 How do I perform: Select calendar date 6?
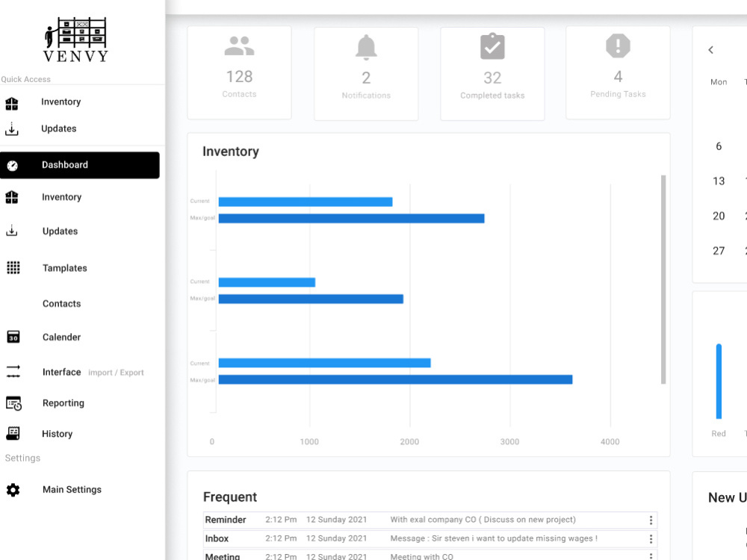click(719, 146)
